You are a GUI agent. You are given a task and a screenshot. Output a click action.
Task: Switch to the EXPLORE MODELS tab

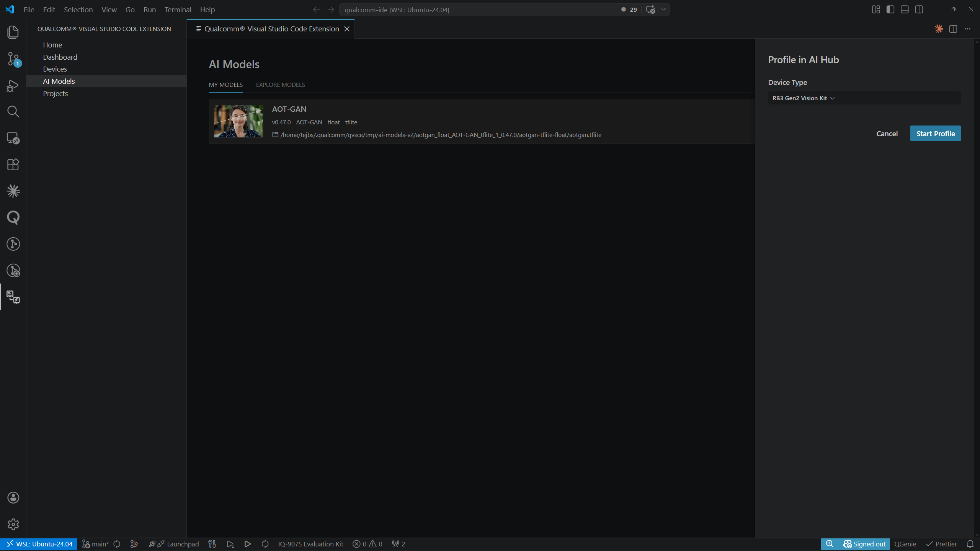[280, 85]
